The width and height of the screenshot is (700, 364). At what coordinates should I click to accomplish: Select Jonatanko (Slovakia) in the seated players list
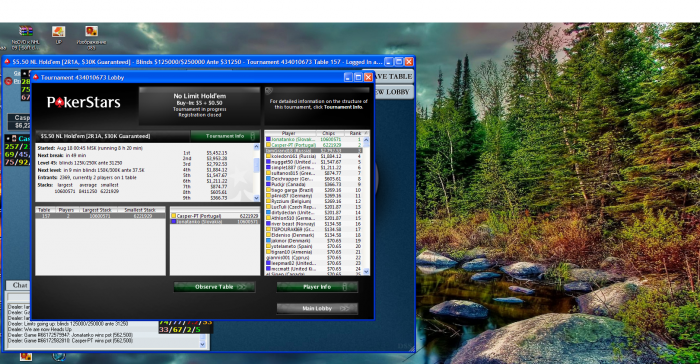pos(215,222)
